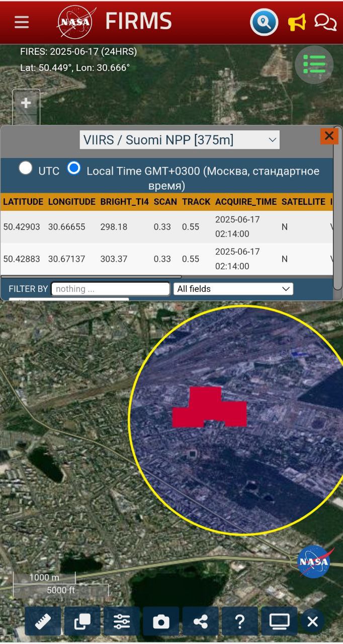Click the filter by text input
Viewport: 343px width, 644px height.
(111, 289)
